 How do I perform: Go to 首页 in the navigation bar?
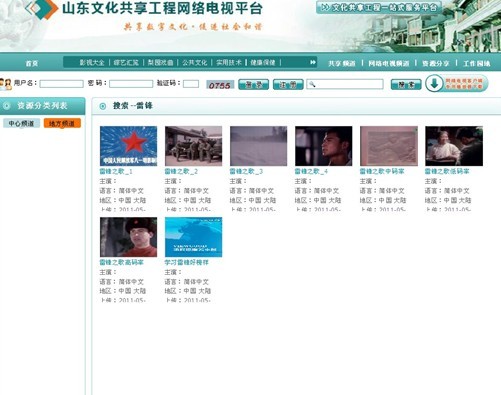click(32, 63)
